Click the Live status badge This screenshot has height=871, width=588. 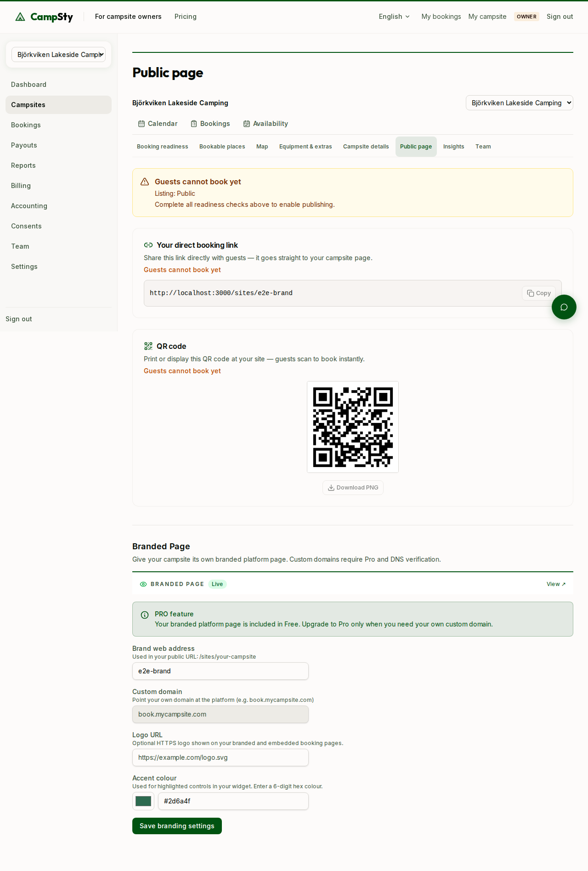(217, 584)
